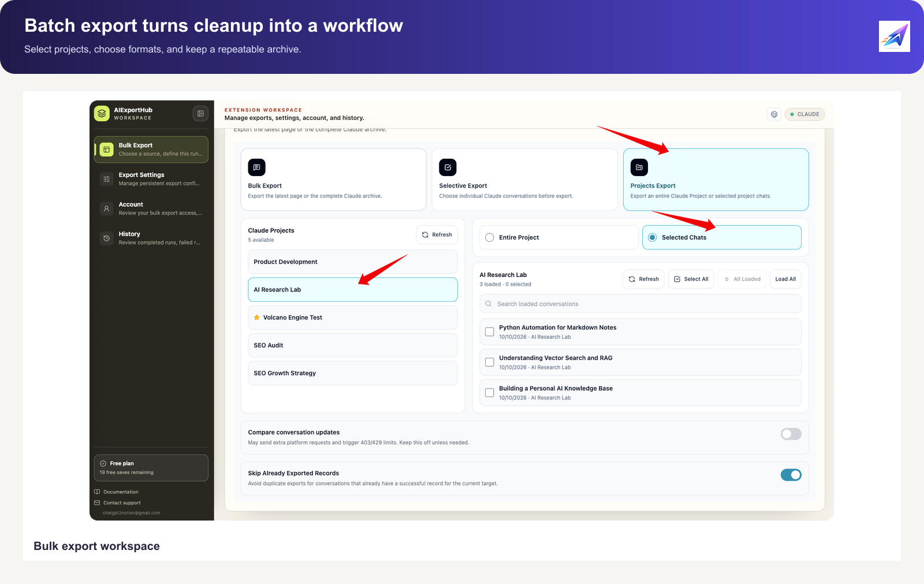Check Building a Personal AI Knowledge Base
Image resolution: width=924 pixels, height=584 pixels.
[490, 393]
